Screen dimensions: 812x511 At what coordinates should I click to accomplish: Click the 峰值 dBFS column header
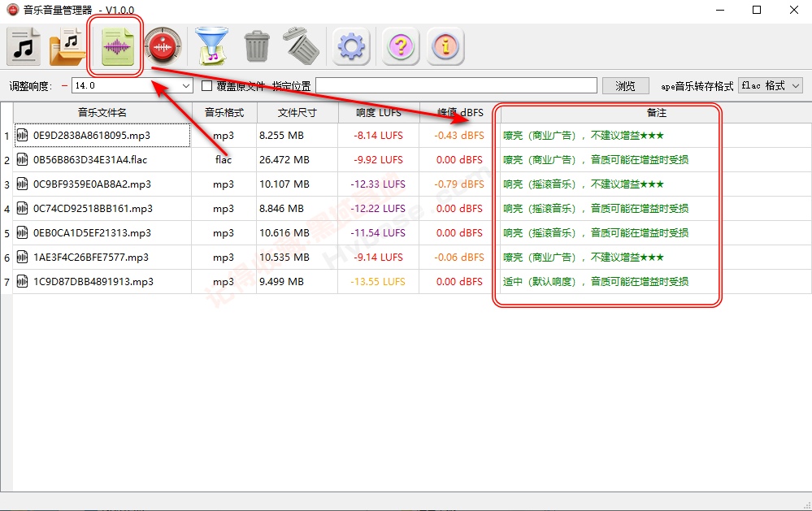pyautogui.click(x=460, y=113)
